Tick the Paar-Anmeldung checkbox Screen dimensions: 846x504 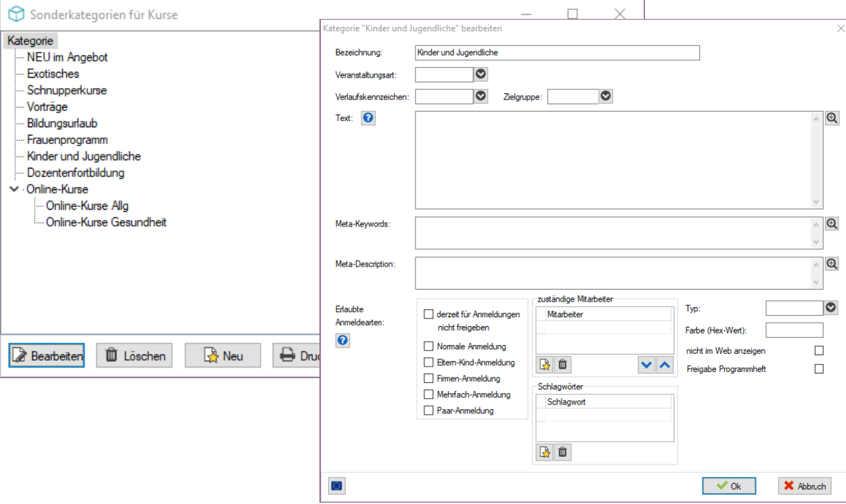[x=428, y=411]
